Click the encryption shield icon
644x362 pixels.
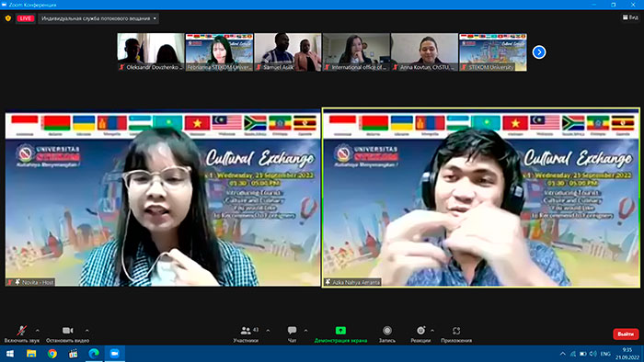point(7,18)
